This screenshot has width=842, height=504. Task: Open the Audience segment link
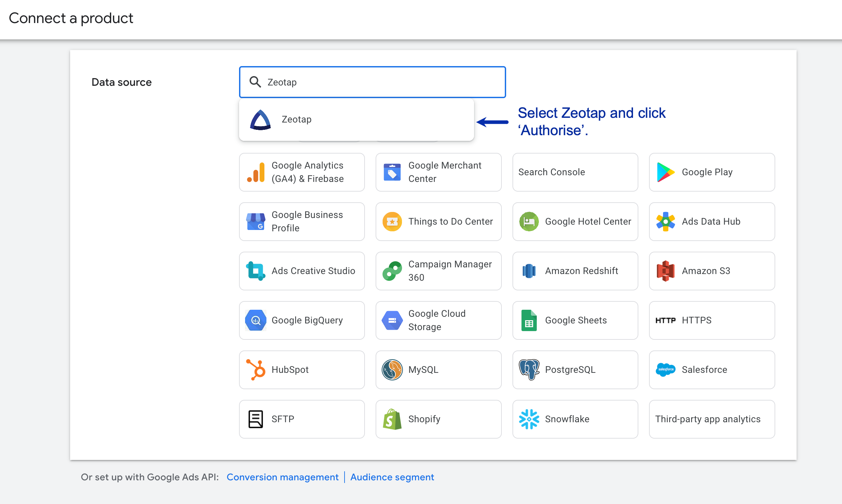pyautogui.click(x=392, y=477)
